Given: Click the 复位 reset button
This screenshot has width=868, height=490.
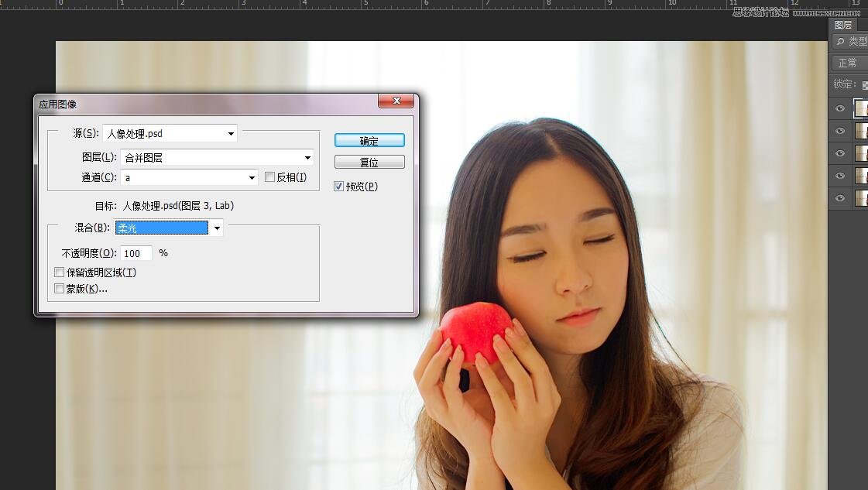Looking at the screenshot, I should pyautogui.click(x=369, y=163).
